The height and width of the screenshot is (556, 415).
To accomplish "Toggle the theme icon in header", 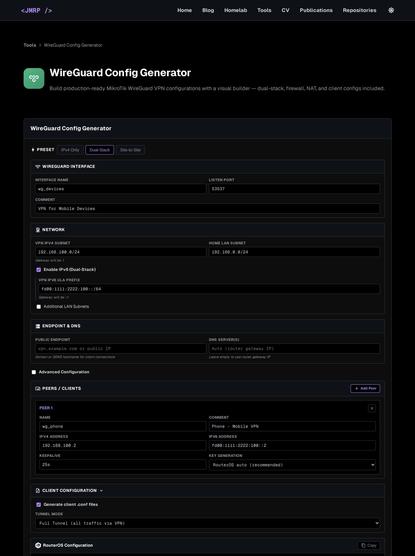I will pos(391,10).
